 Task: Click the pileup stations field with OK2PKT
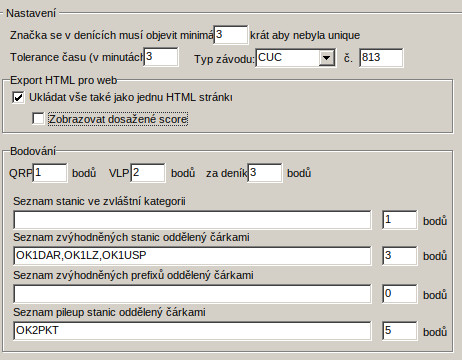tap(192, 331)
